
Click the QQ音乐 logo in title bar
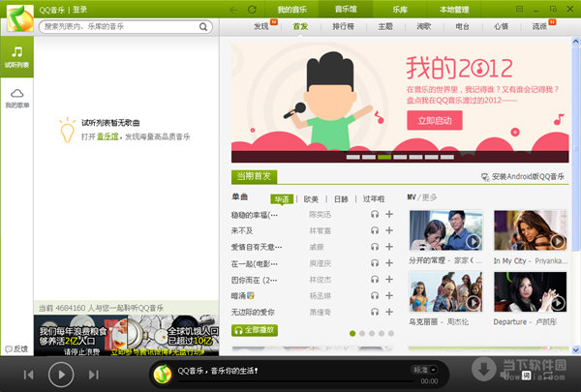click(20, 18)
